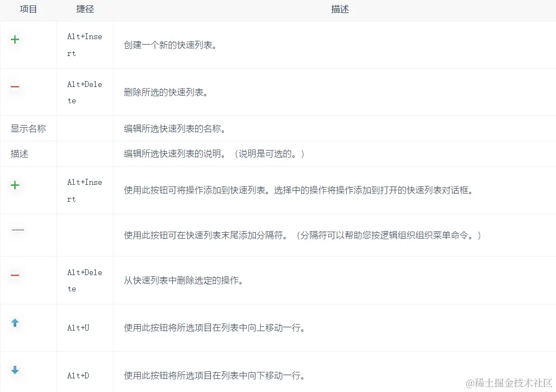This screenshot has height=392, width=556.
Task: Click the green plus icon for adding actions to the quick list
Action: tap(15, 185)
